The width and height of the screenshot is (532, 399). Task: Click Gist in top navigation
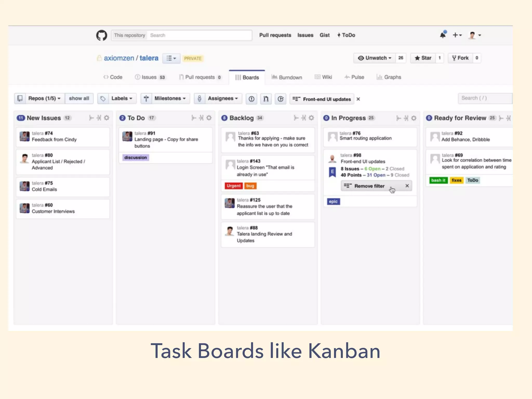pyautogui.click(x=324, y=35)
